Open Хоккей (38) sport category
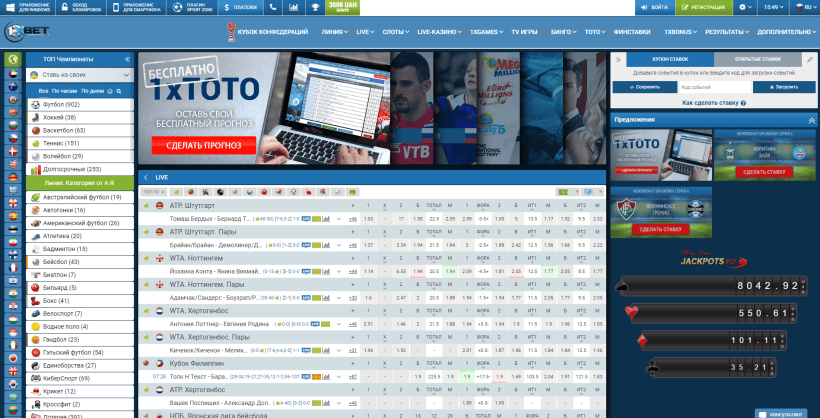 click(x=80, y=117)
